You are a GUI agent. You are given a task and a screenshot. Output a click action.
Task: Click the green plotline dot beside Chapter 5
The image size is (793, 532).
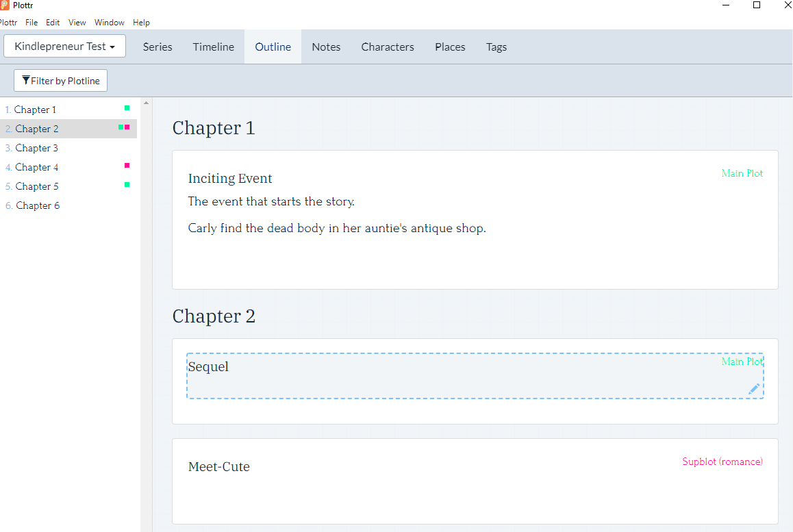[x=126, y=185]
